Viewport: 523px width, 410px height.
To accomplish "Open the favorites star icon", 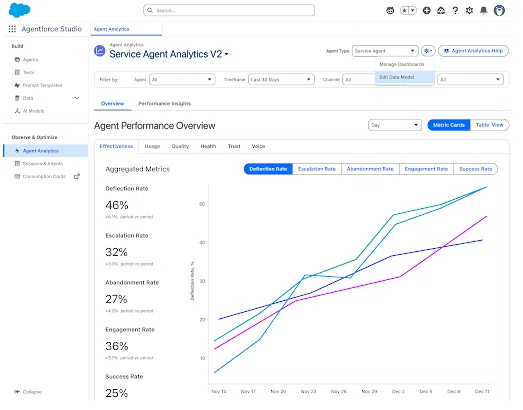I will (404, 11).
